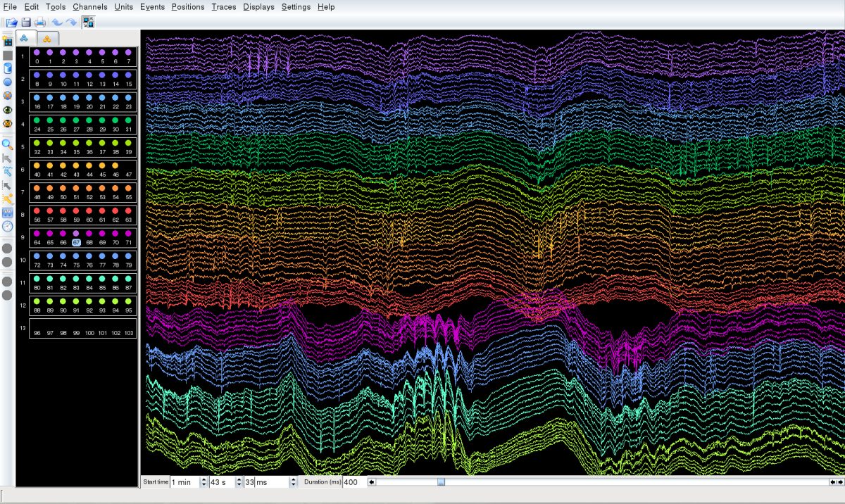Open the File menu
This screenshot has width=845, height=504.
(x=10, y=7)
